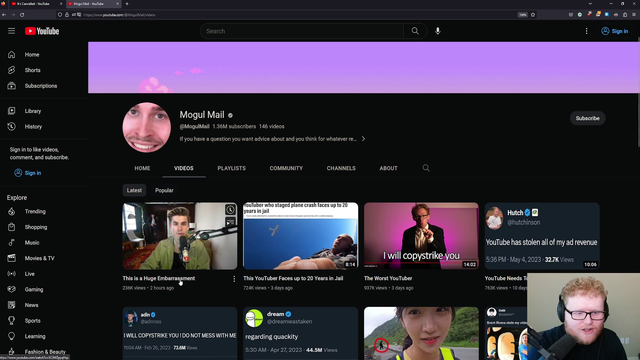
Task: Click the page vertical scrollbar
Action: click(x=638, y=93)
